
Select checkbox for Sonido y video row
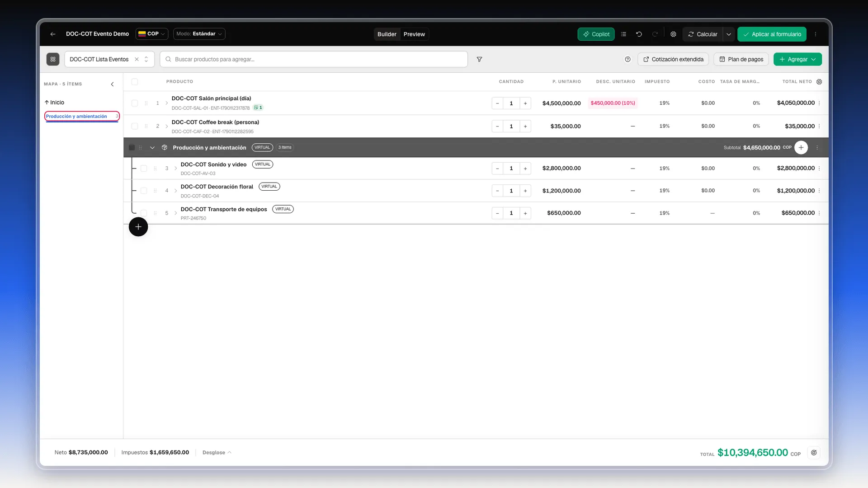143,168
